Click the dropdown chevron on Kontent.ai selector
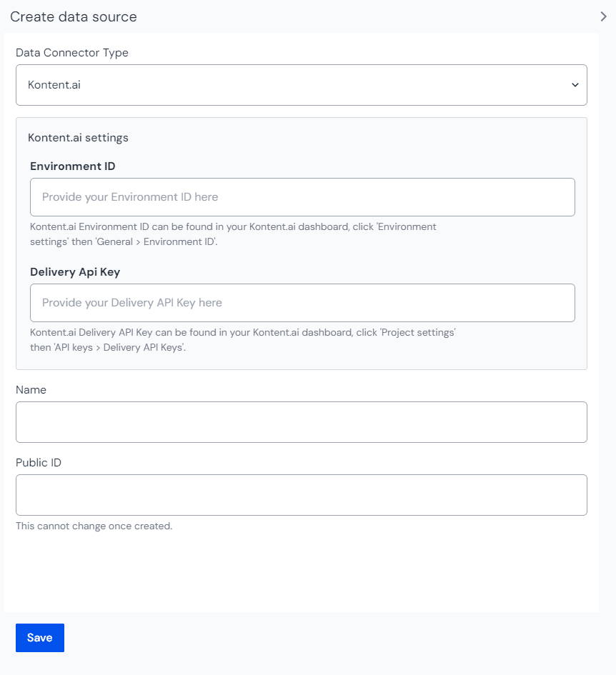 (575, 84)
